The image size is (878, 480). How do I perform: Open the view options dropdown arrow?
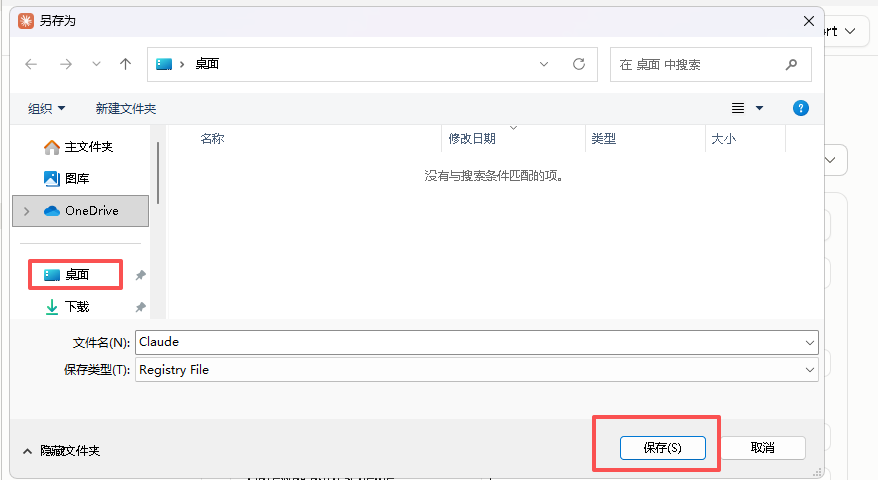[759, 108]
